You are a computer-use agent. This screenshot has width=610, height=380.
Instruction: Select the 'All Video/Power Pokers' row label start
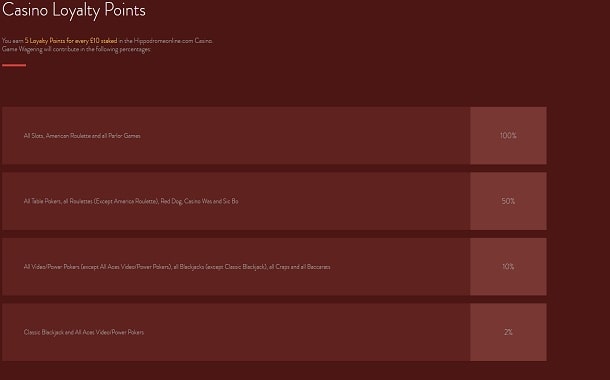pos(177,267)
